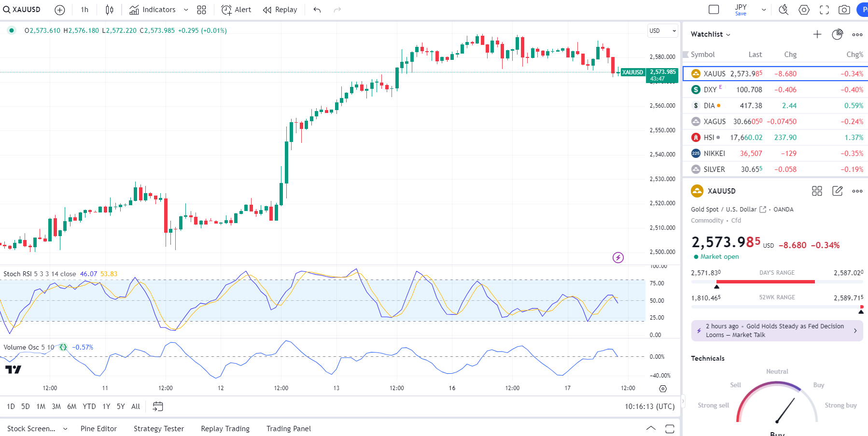Viewport: 868px width, 436px height.
Task: Take a chart snapshot with camera icon
Action: [x=844, y=10]
